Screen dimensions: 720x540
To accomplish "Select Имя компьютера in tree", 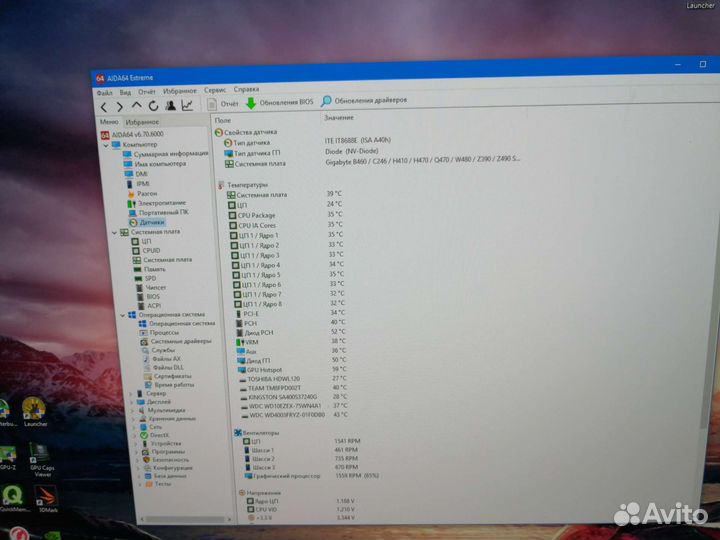I will pos(155,164).
